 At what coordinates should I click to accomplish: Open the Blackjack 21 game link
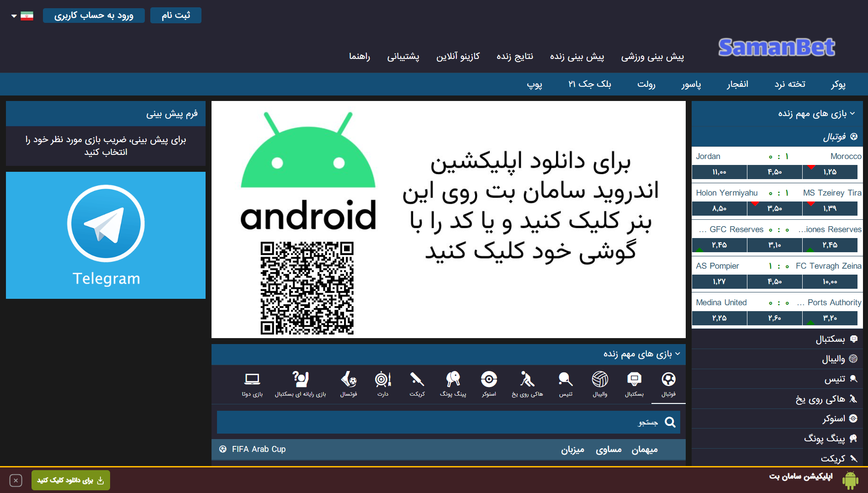click(590, 85)
